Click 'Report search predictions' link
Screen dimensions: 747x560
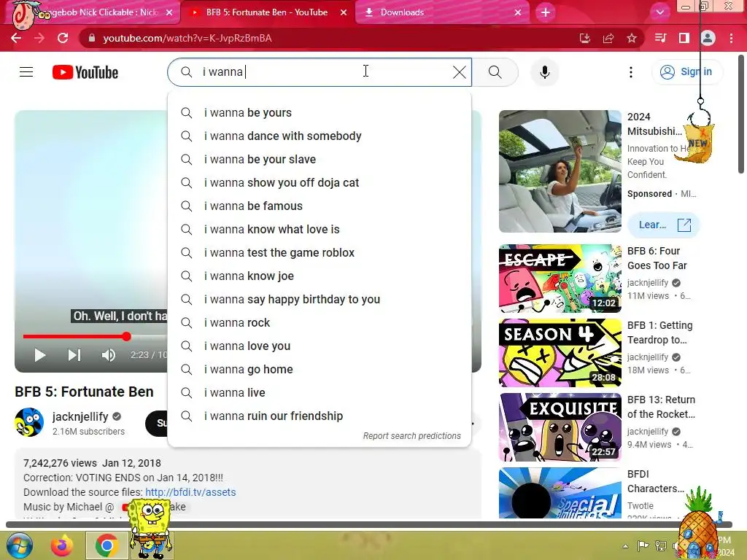tap(411, 436)
